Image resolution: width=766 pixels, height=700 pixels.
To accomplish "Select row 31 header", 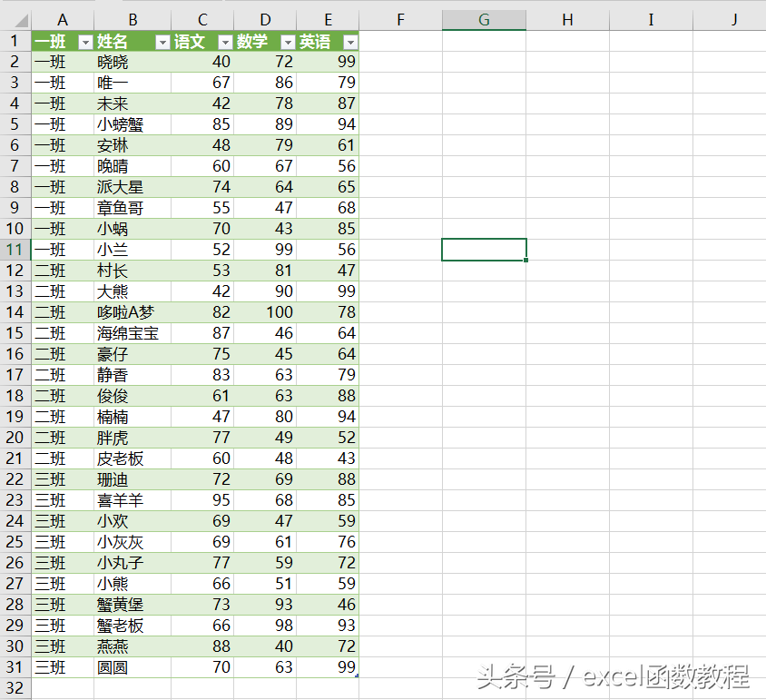I will click(x=15, y=667).
